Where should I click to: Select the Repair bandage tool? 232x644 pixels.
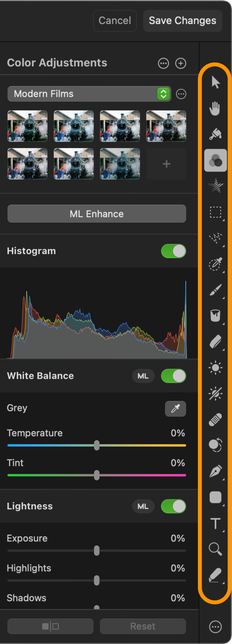point(215,419)
